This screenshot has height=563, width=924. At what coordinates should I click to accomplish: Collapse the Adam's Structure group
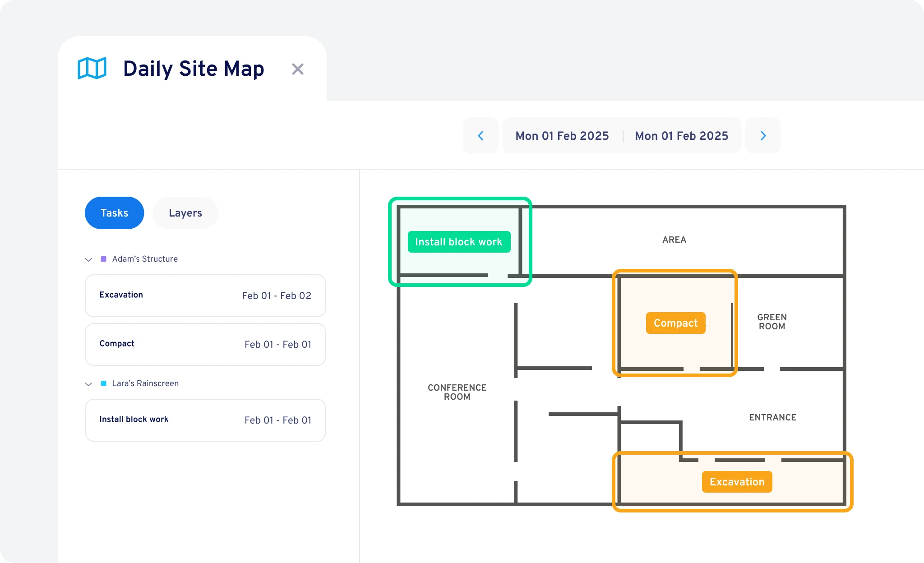click(88, 259)
